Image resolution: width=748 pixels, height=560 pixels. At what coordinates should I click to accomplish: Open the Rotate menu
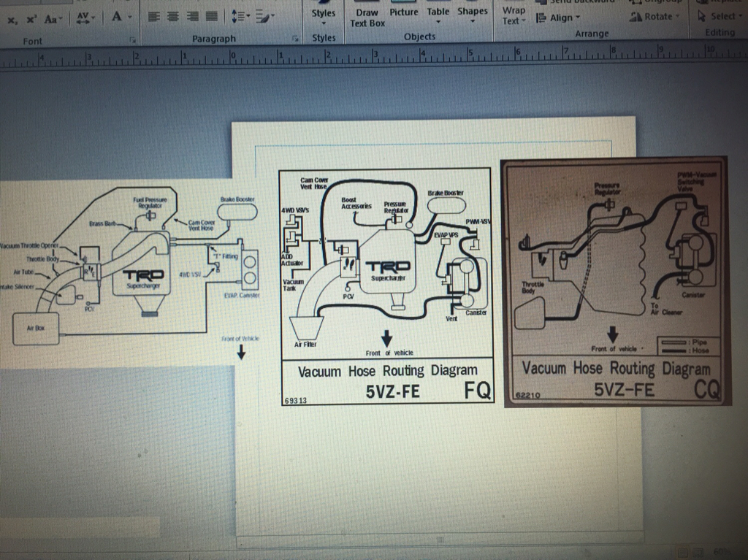(654, 17)
